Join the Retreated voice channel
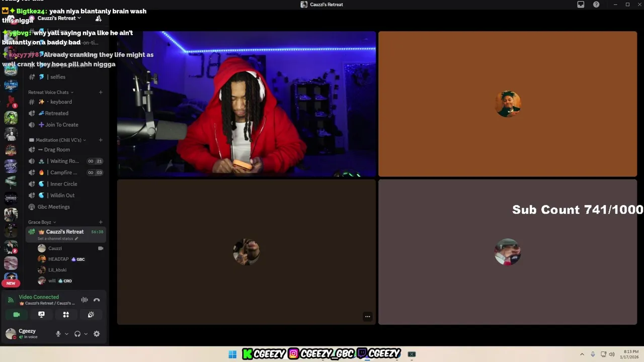This screenshot has width=644, height=362. 66,114
